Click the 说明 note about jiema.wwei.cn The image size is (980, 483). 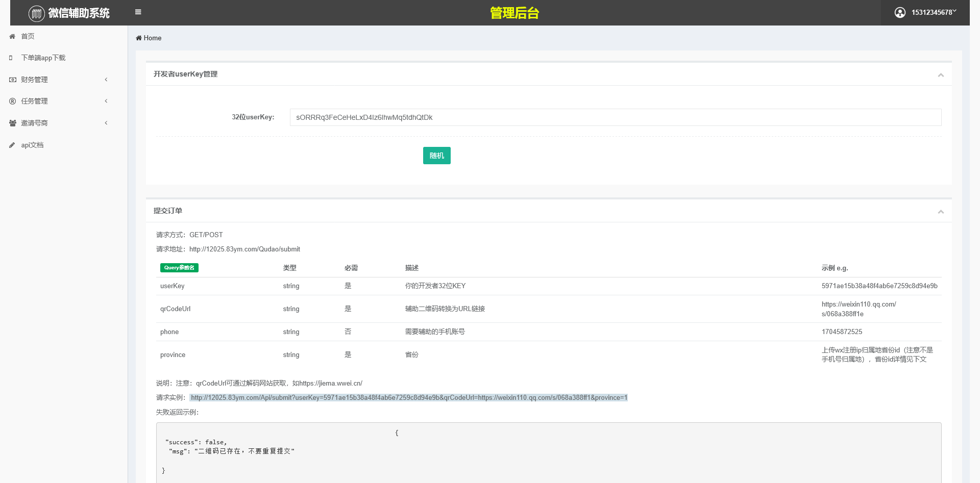pyautogui.click(x=259, y=383)
